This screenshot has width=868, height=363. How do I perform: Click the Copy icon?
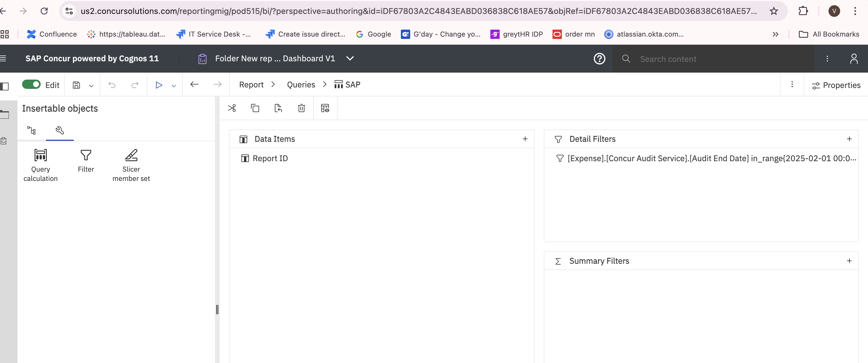(255, 108)
